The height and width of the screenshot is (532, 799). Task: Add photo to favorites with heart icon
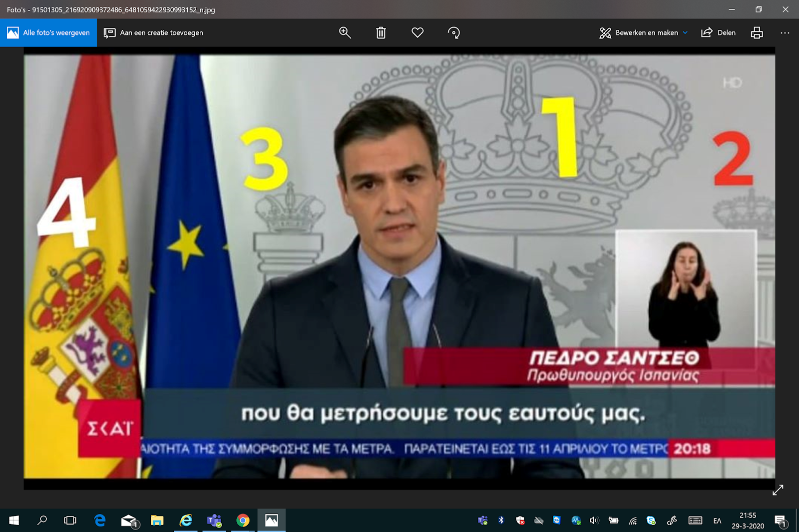pos(417,33)
